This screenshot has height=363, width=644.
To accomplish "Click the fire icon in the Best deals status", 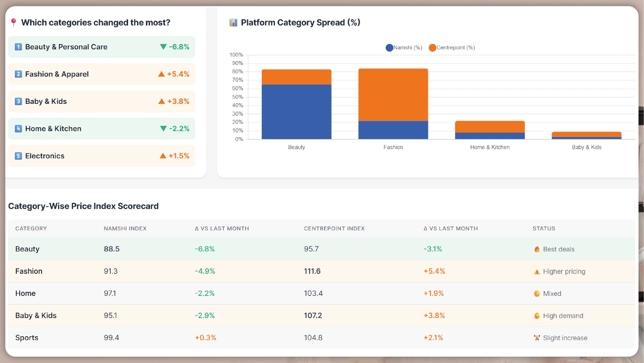I will 537,249.
